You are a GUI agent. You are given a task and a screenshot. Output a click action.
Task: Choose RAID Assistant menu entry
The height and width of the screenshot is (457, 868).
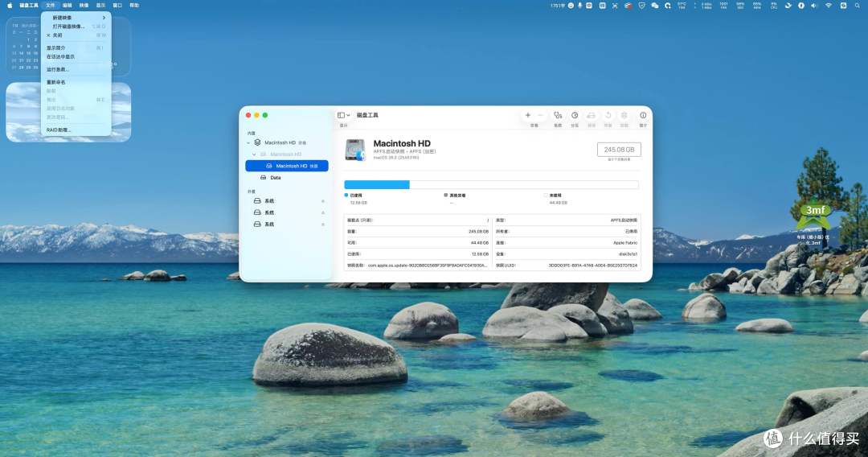(76, 130)
